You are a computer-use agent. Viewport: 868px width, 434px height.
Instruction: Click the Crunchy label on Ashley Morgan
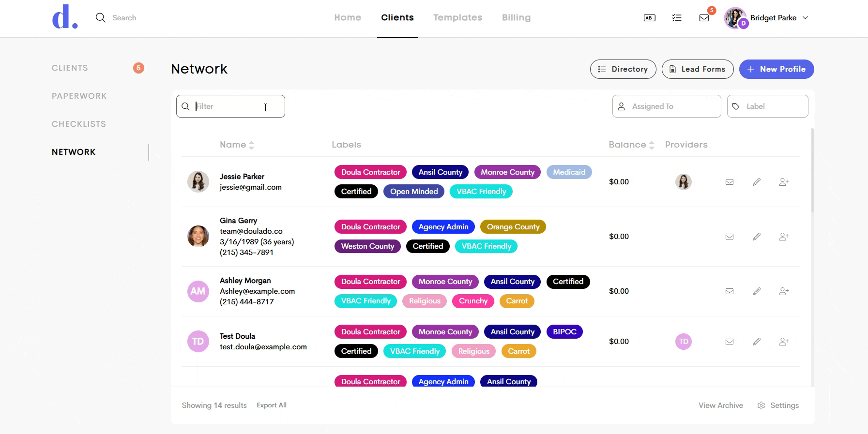(473, 301)
